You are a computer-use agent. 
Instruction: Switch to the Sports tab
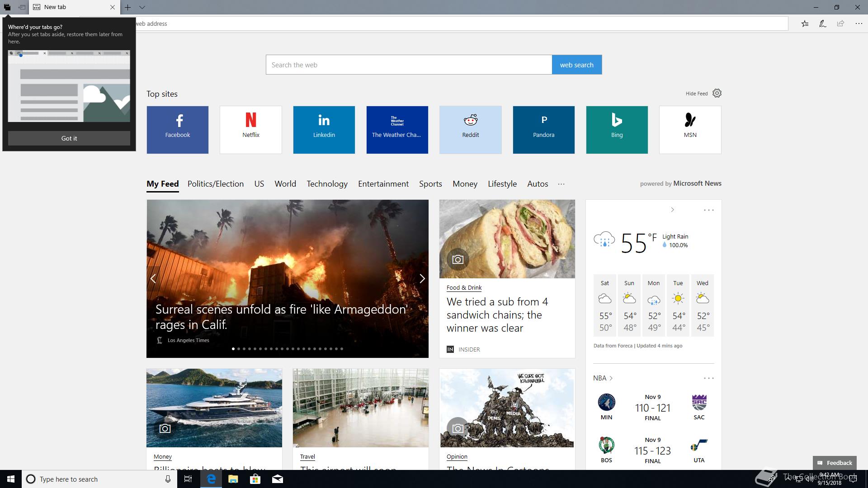click(430, 184)
